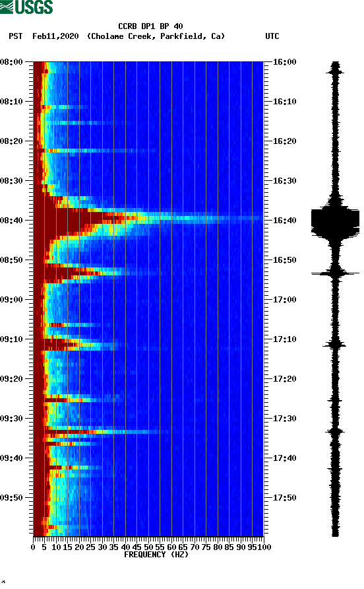Click the seismogram spike near 17:11
This screenshot has width=364, height=589.
[335, 344]
